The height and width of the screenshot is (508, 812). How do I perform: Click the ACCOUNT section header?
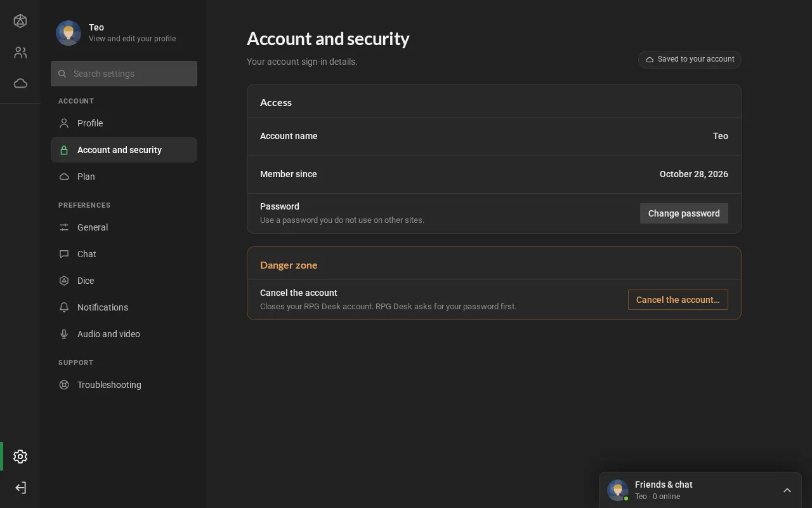click(x=76, y=101)
